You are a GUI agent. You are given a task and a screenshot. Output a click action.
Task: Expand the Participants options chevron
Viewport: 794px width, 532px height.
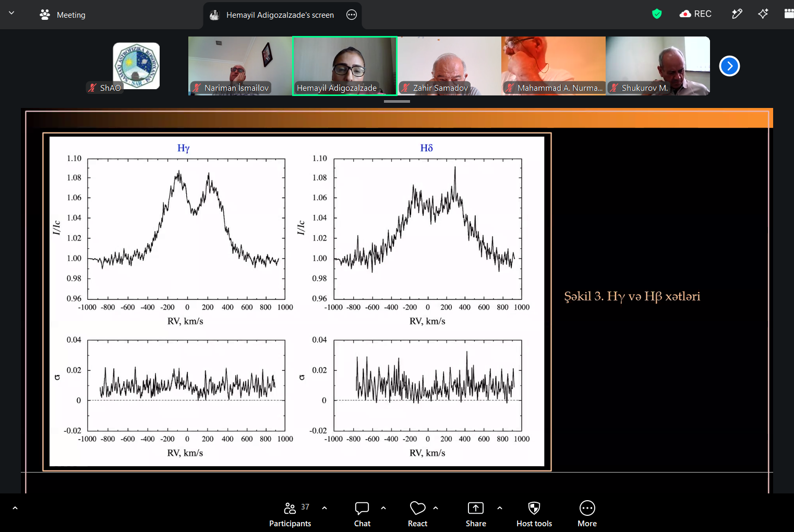coord(324,507)
